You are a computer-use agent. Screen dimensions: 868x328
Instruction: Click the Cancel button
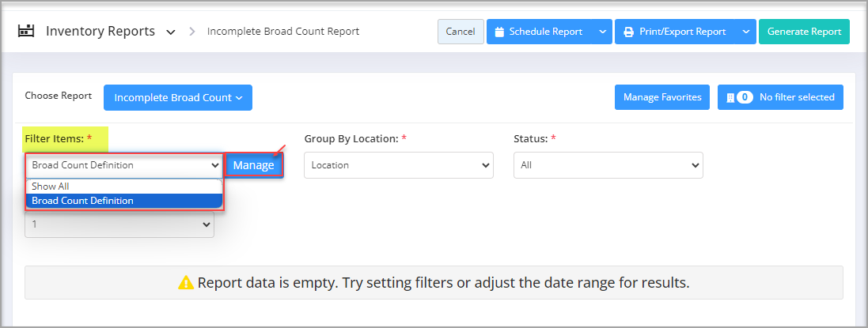click(x=461, y=32)
